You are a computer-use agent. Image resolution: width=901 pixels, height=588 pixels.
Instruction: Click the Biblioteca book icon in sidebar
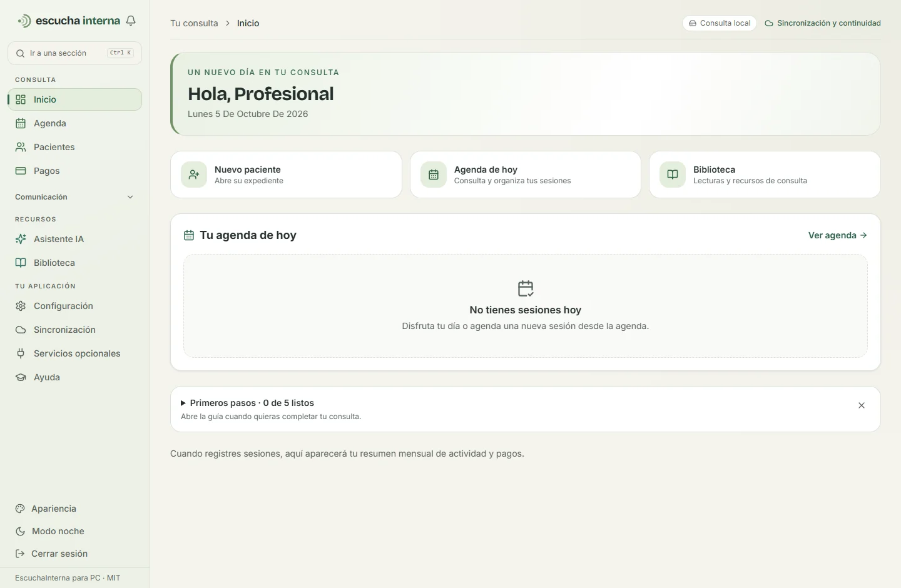coord(21,263)
